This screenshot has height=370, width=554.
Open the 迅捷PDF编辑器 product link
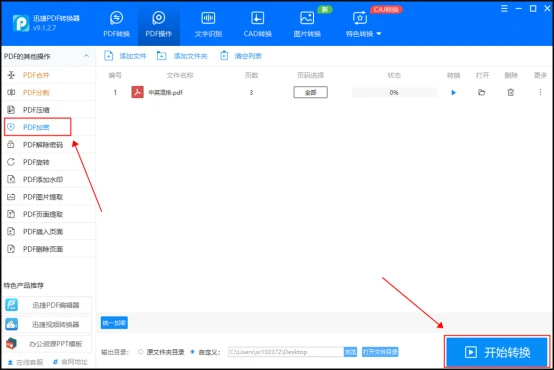(x=48, y=305)
